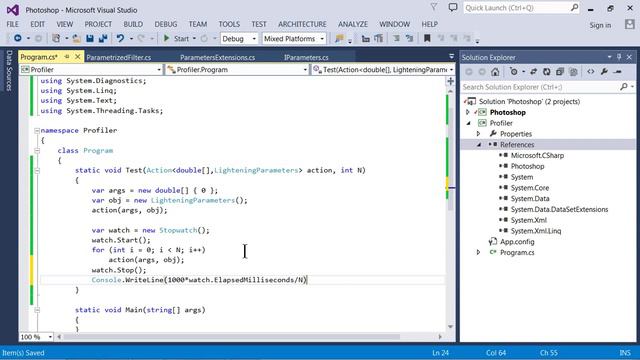Click the Collapse All icon in Solution Explorer
This screenshot has width=640, height=360.
pyautogui.click(x=560, y=72)
